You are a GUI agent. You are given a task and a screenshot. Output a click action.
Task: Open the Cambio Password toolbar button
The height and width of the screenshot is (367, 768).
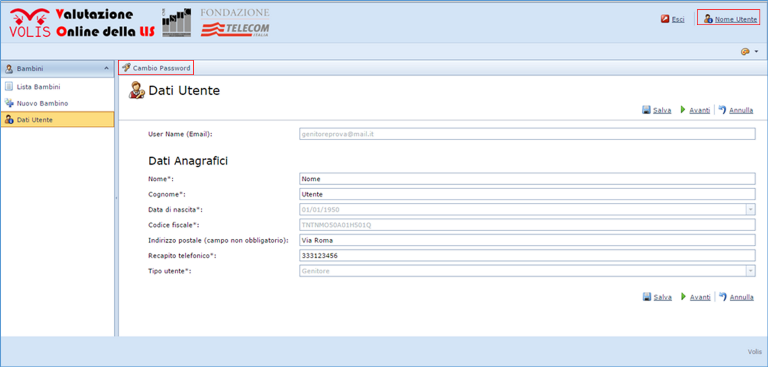coord(156,68)
